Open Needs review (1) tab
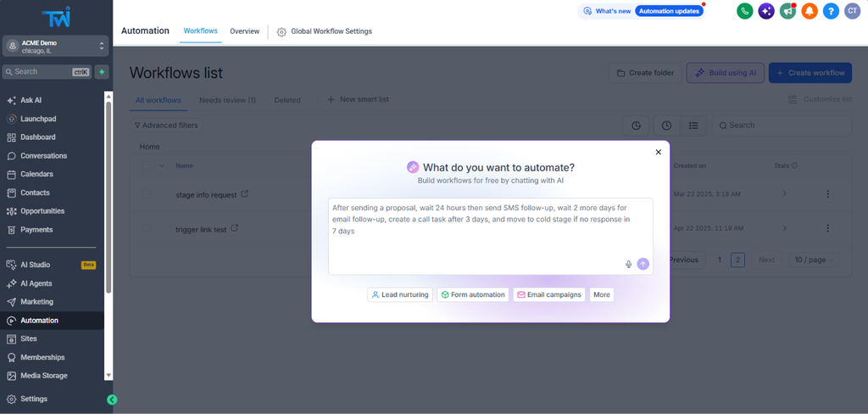This screenshot has height=414, width=868. tap(227, 100)
